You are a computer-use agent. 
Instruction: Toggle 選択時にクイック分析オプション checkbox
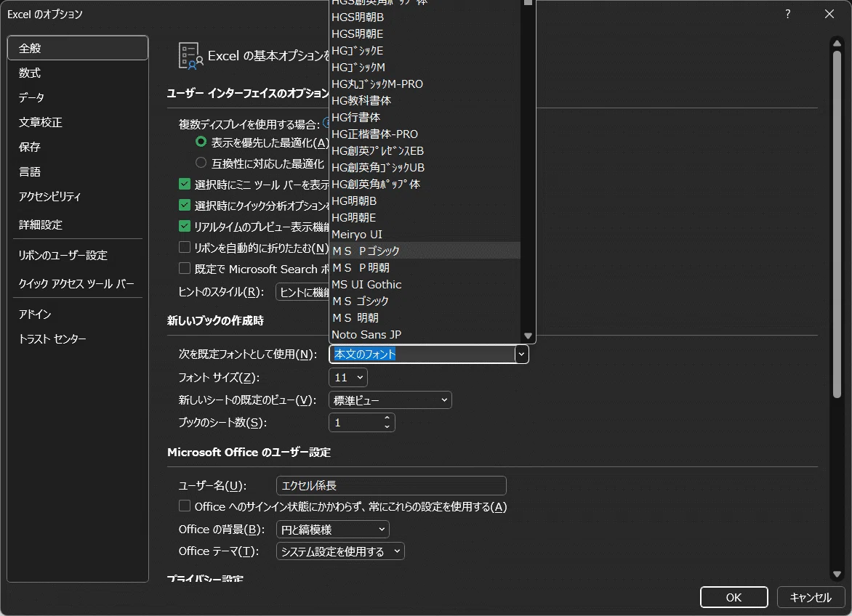click(185, 205)
